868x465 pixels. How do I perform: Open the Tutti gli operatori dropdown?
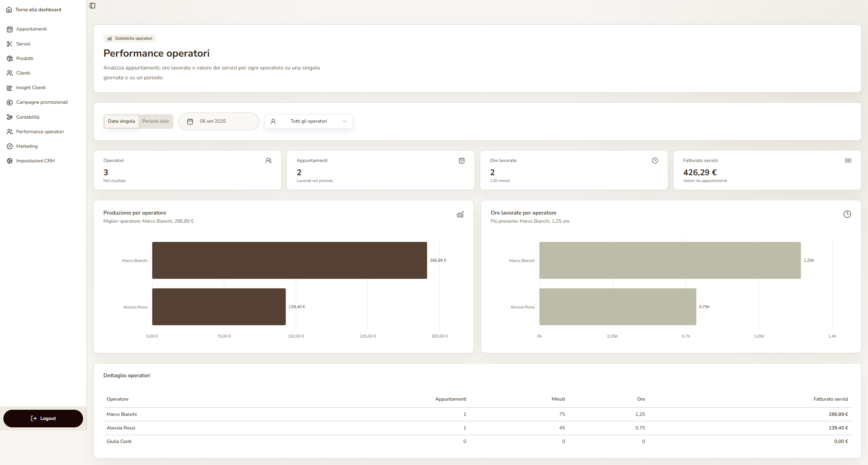pos(308,121)
